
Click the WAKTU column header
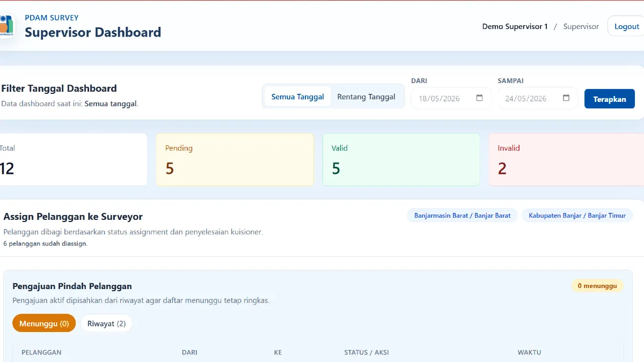529,352
